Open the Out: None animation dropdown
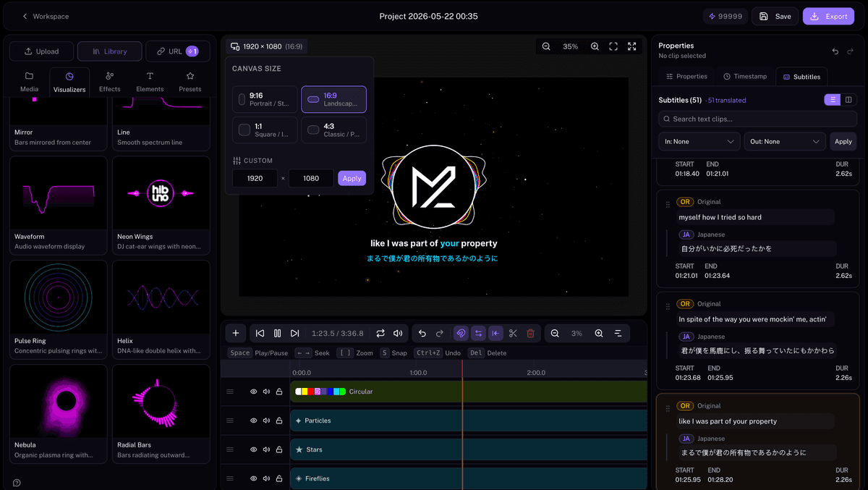Image resolution: width=868 pixels, height=490 pixels. tap(785, 141)
